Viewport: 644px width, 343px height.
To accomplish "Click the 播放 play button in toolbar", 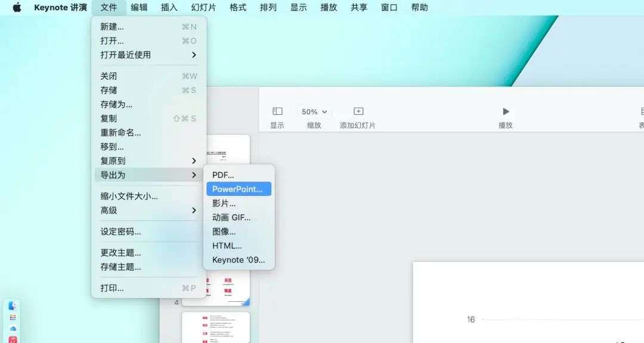I will coord(506,111).
